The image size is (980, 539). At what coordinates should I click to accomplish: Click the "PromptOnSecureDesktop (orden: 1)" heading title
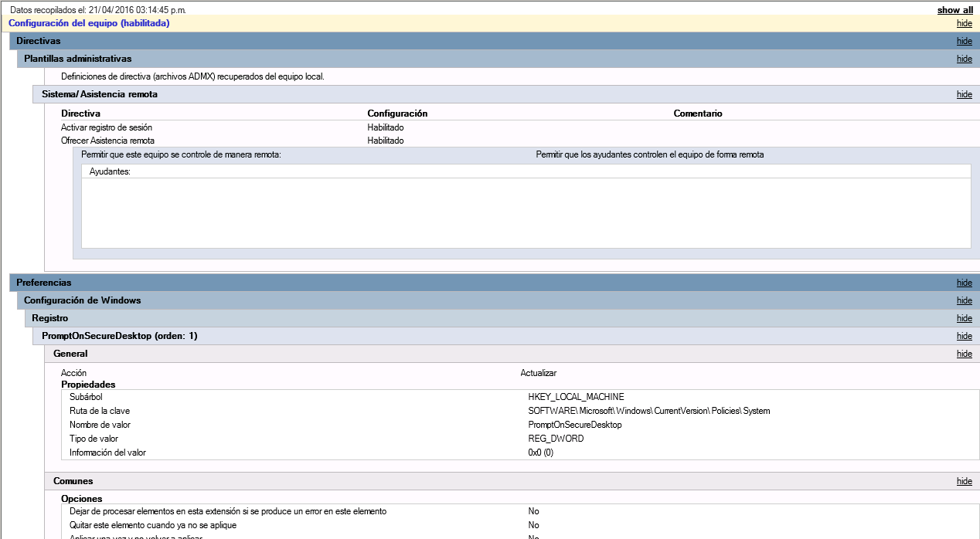pos(120,336)
